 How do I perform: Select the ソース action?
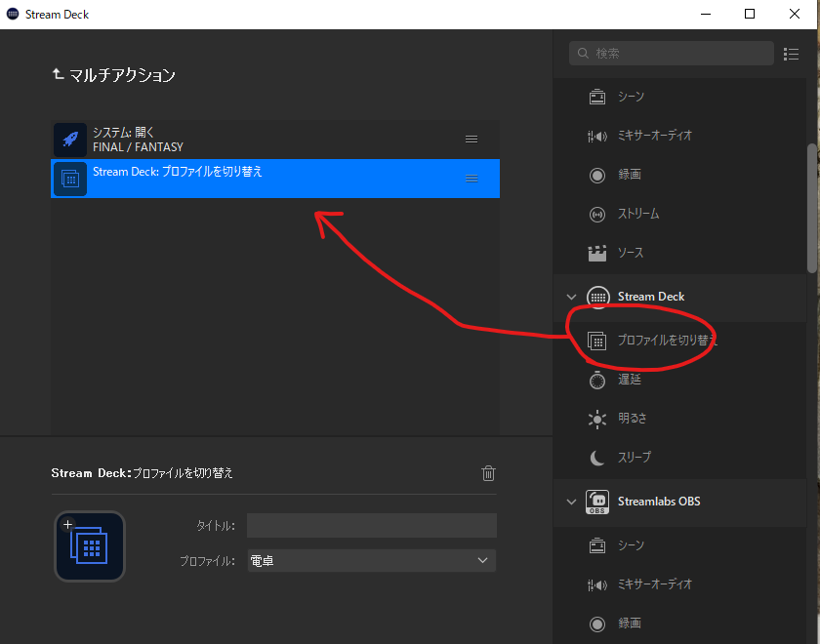click(x=679, y=253)
